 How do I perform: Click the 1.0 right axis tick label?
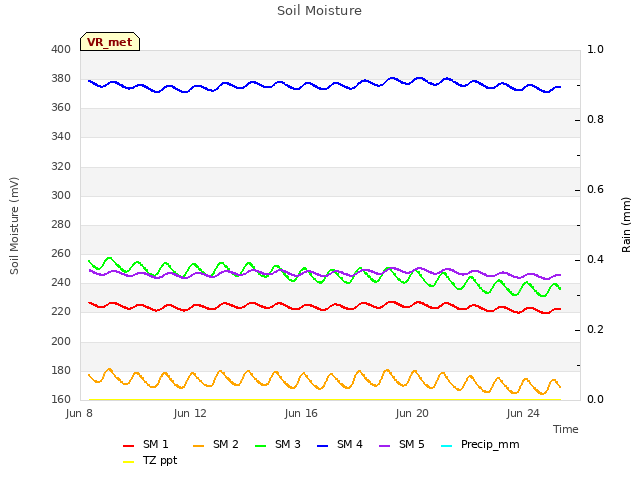tap(595, 49)
